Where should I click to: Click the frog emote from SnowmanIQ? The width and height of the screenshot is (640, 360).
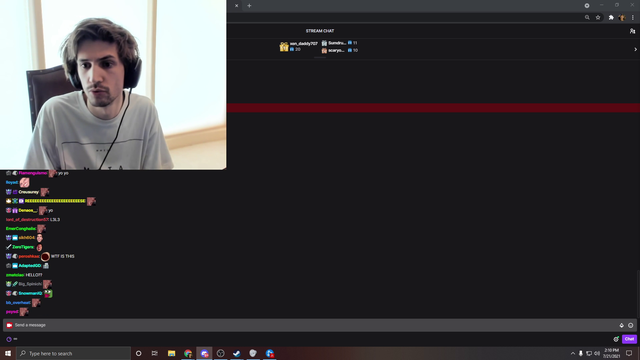click(48, 293)
